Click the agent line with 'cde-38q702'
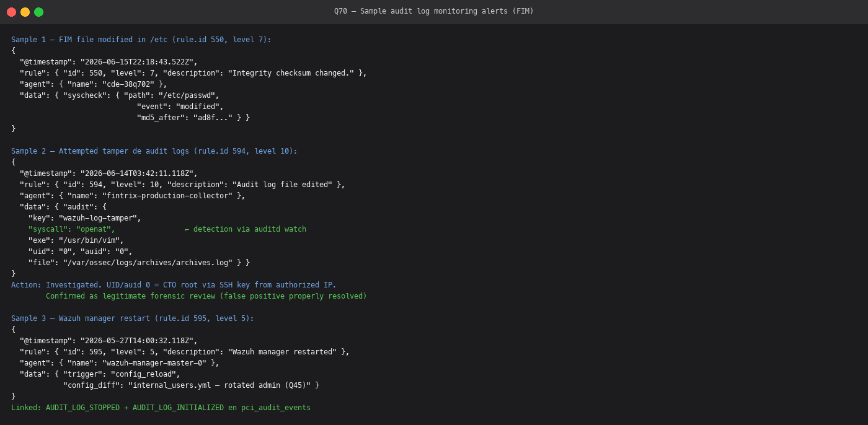868x425 pixels. pyautogui.click(x=94, y=84)
